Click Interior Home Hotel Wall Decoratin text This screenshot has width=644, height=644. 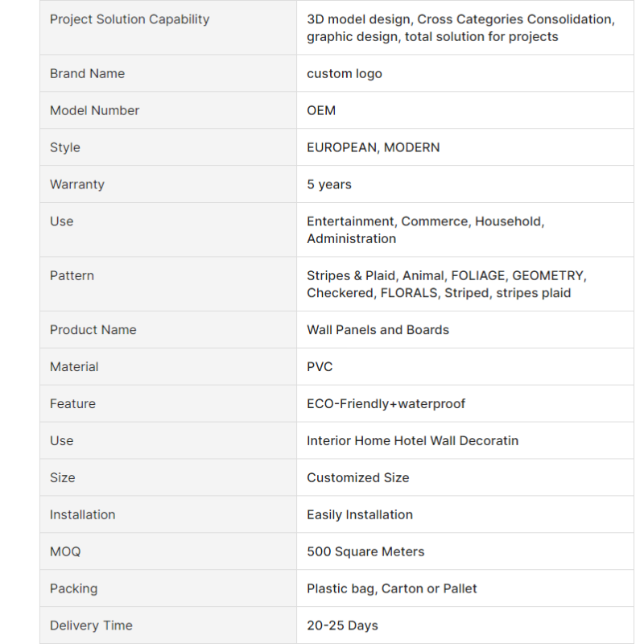coord(412,440)
